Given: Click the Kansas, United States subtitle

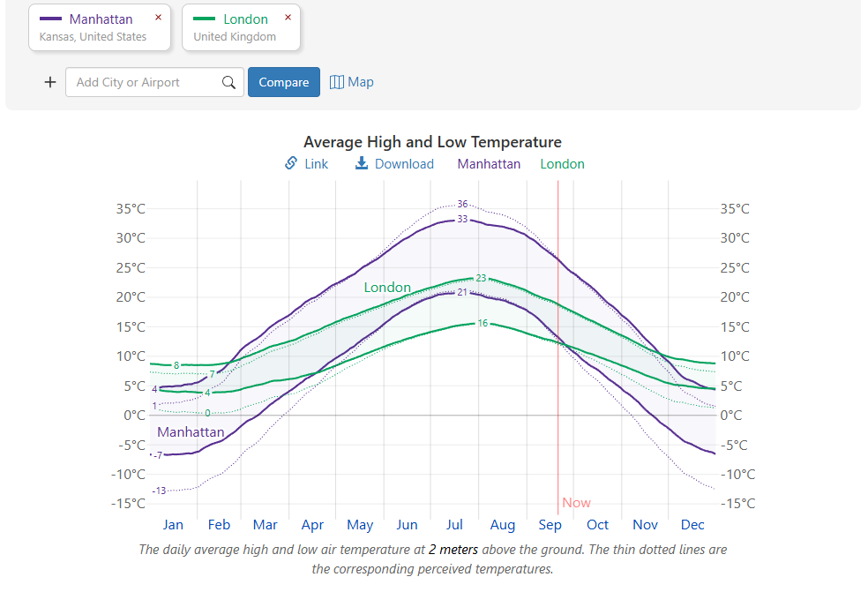Looking at the screenshot, I should click(x=93, y=36).
